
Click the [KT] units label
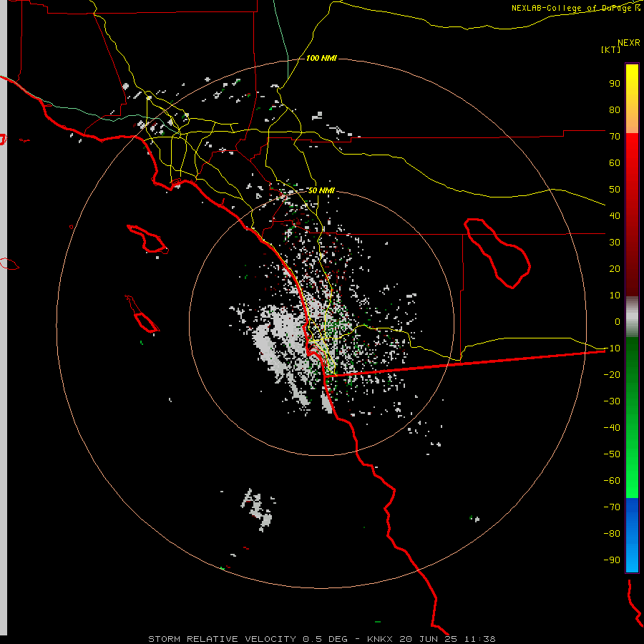(x=610, y=49)
